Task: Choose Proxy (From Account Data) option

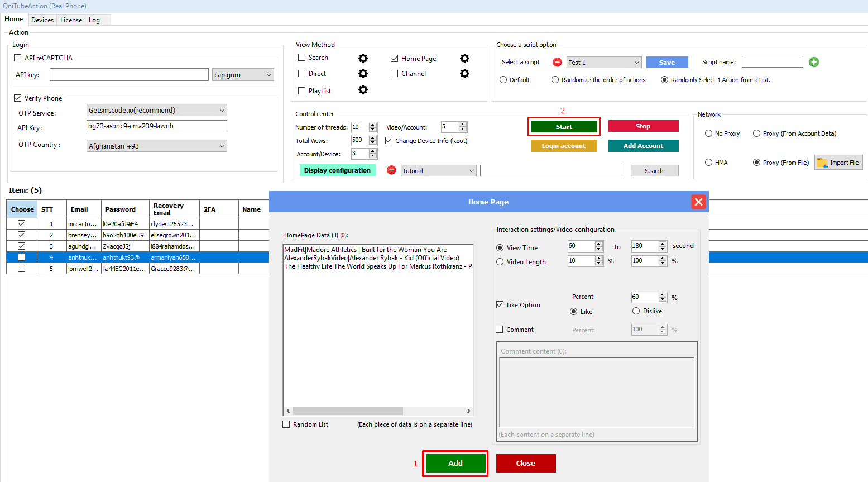Action: 756,133
